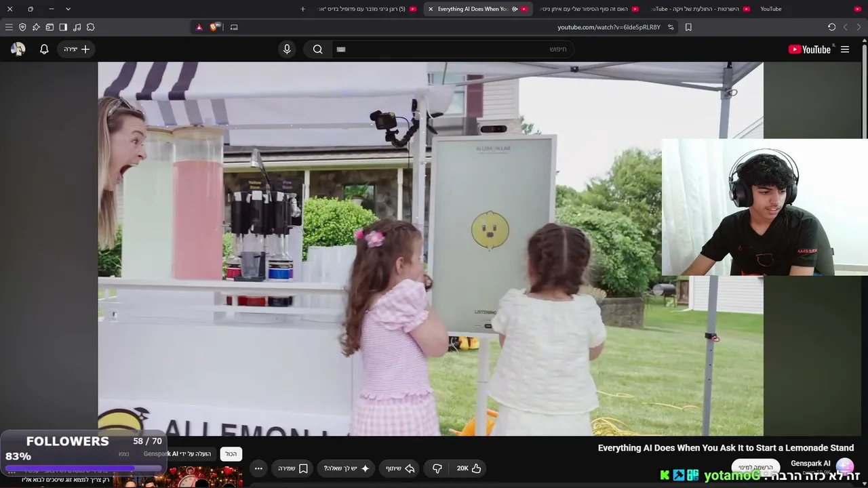The width and height of the screenshot is (868, 488).
Task: Reload the page
Action: tap(831, 27)
